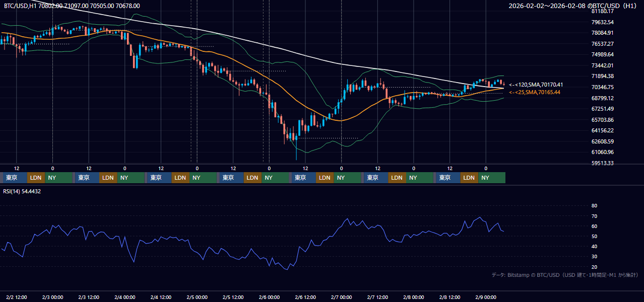
Task: Click price axis value 78084.91
Action: point(602,33)
